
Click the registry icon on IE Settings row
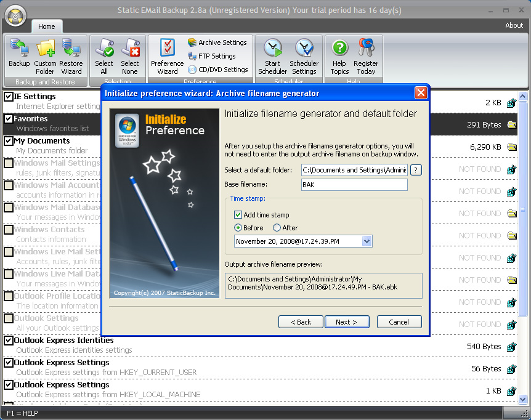pyautogui.click(x=512, y=103)
